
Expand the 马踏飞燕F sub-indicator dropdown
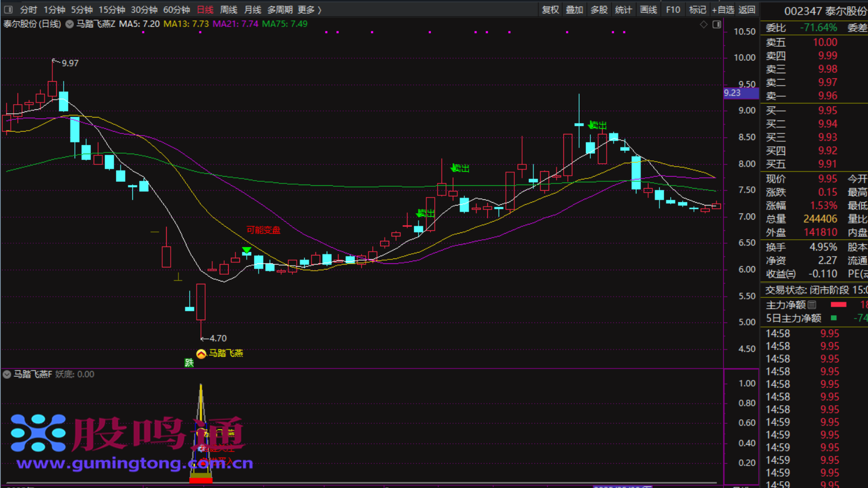pos(7,374)
